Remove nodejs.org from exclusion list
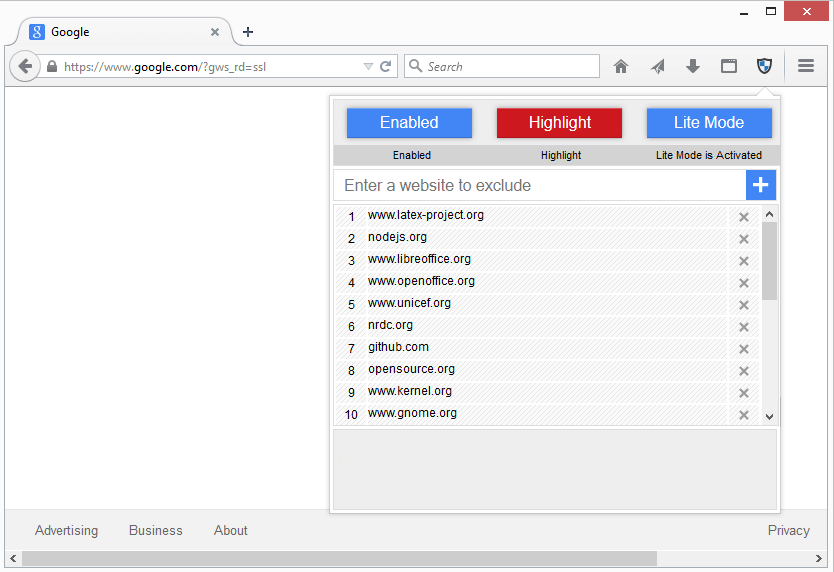This screenshot has width=834, height=572. pyautogui.click(x=744, y=239)
